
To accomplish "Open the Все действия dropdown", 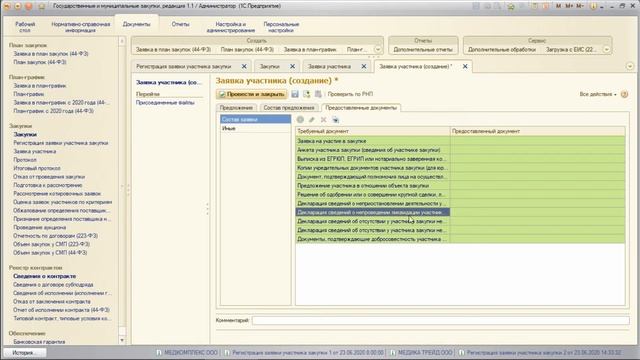I will (x=598, y=94).
